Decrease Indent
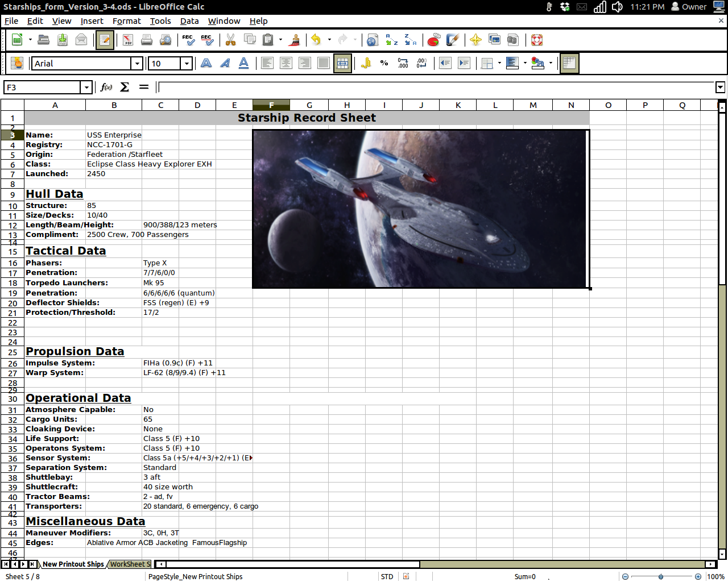 click(x=445, y=63)
